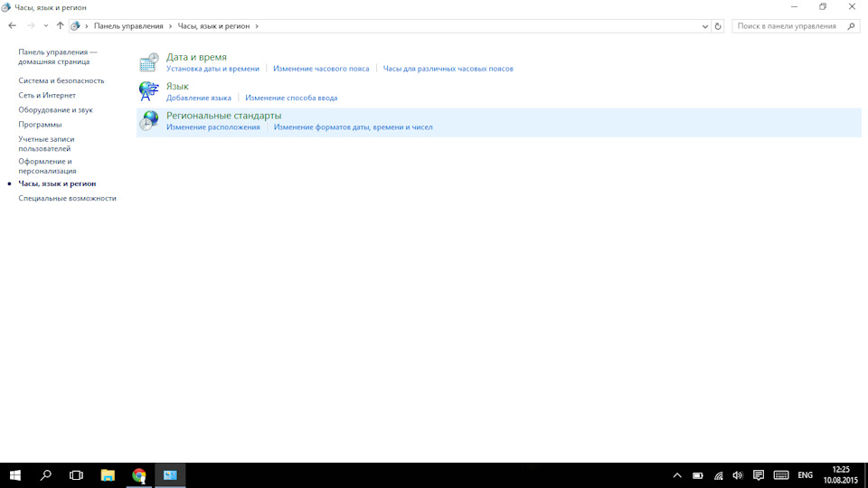Image resolution: width=868 pixels, height=488 pixels.
Task: Open touch keyboard tray icon
Action: [x=781, y=475]
